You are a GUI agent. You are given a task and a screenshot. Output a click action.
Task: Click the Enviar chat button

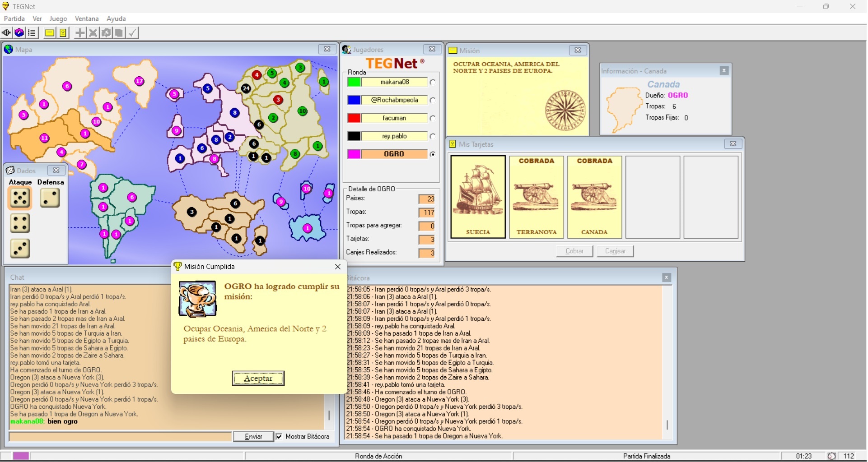click(253, 437)
